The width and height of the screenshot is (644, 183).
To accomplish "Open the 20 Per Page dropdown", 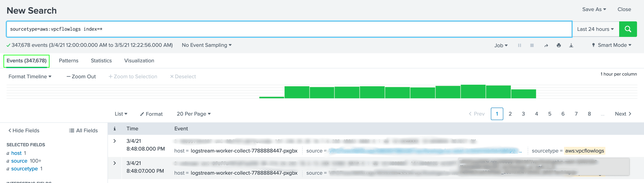I will click(x=194, y=114).
